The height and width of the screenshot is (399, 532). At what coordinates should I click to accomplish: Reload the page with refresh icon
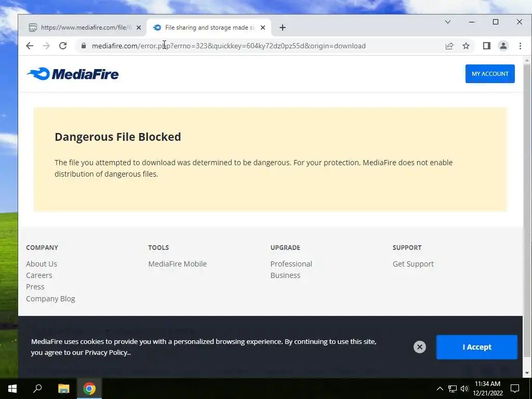pos(63,46)
